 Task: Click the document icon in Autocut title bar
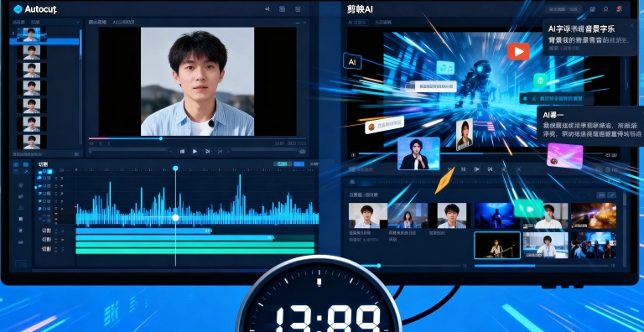[282, 9]
